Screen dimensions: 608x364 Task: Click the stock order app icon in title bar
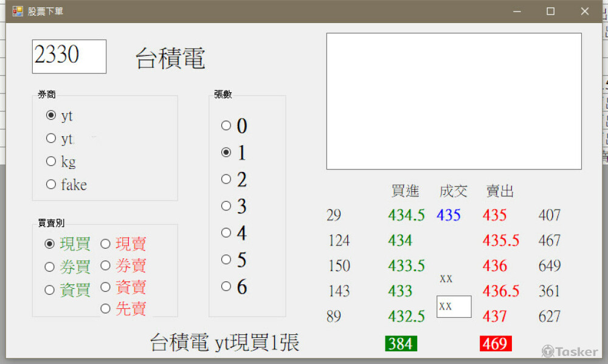18,11
